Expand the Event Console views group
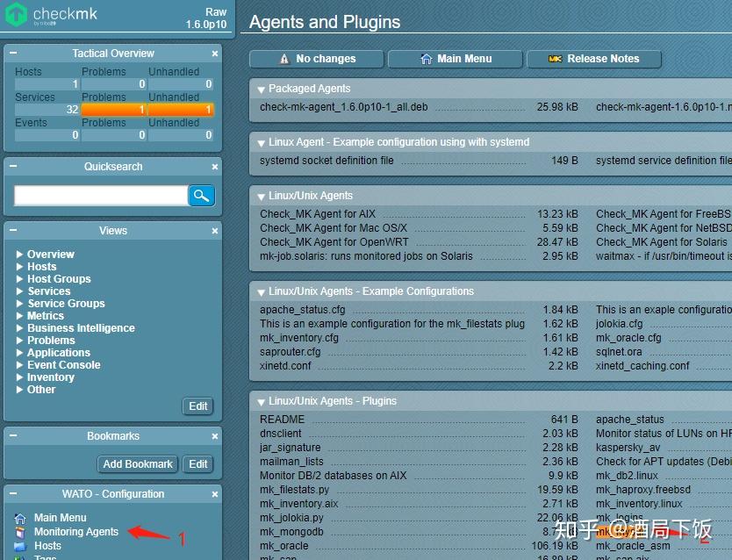The image size is (732, 560). click(x=19, y=365)
